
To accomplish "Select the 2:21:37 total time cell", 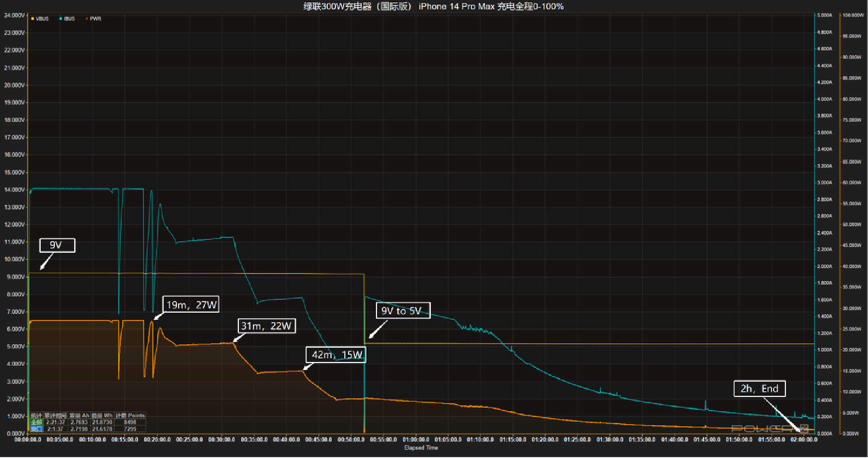I will pos(56,422).
